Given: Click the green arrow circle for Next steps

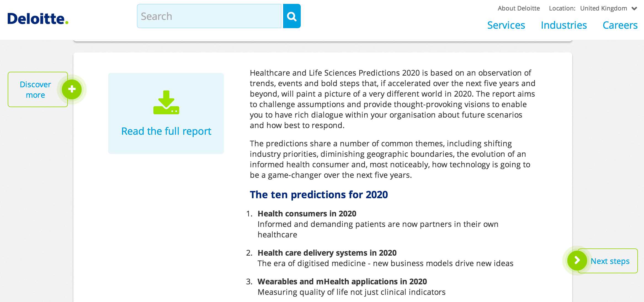Looking at the screenshot, I should [x=577, y=260].
